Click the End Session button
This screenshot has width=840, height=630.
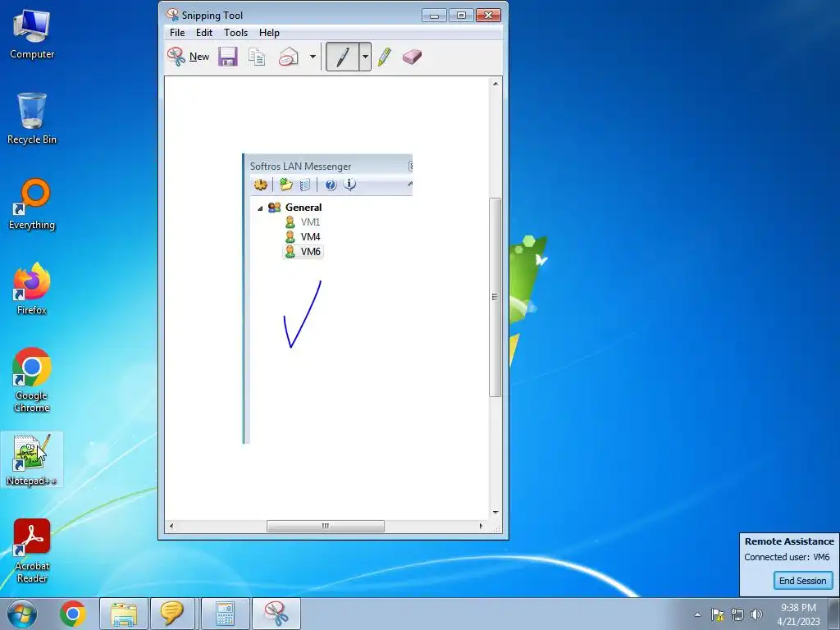pos(802,581)
